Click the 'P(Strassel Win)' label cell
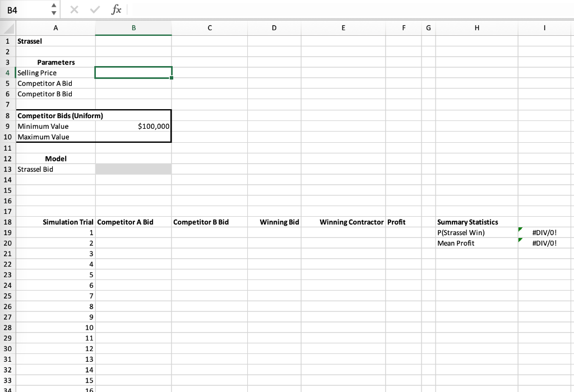Viewport: 574px width, 392px height. coord(477,232)
